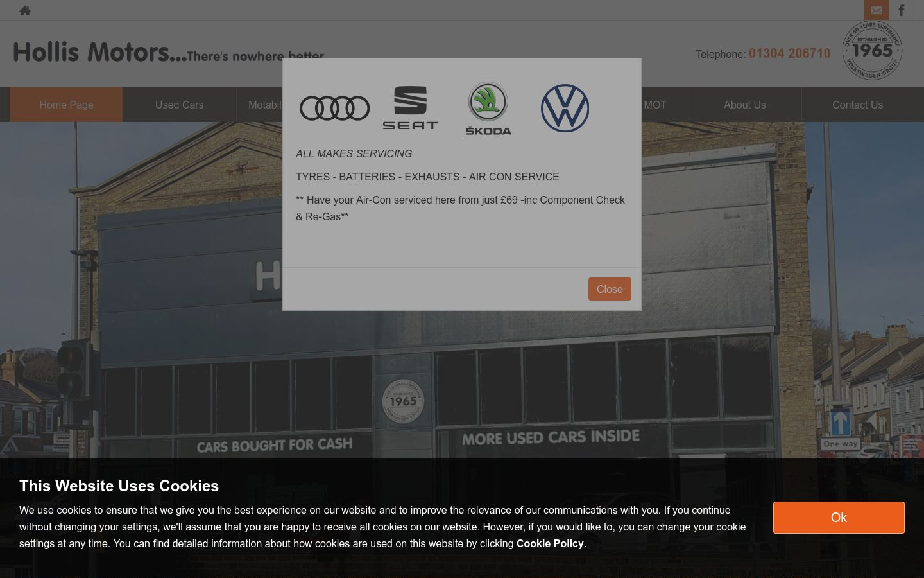Open the Cookie Policy link
The width and height of the screenshot is (924, 578).
550,543
